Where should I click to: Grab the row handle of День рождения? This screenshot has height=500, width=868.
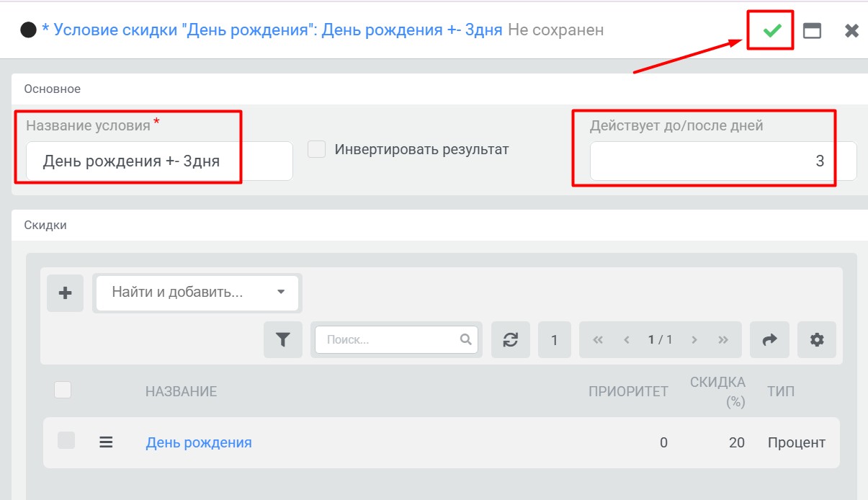click(x=106, y=442)
